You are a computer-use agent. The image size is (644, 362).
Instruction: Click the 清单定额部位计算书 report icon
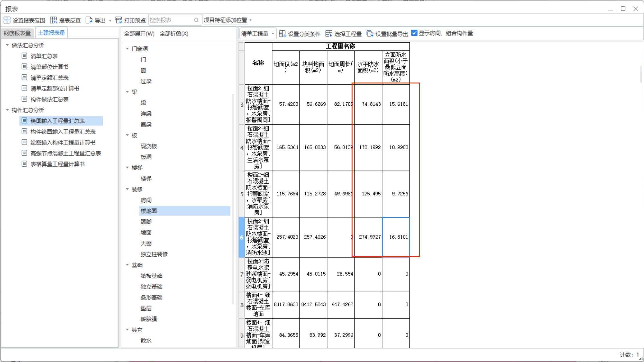(x=24, y=88)
